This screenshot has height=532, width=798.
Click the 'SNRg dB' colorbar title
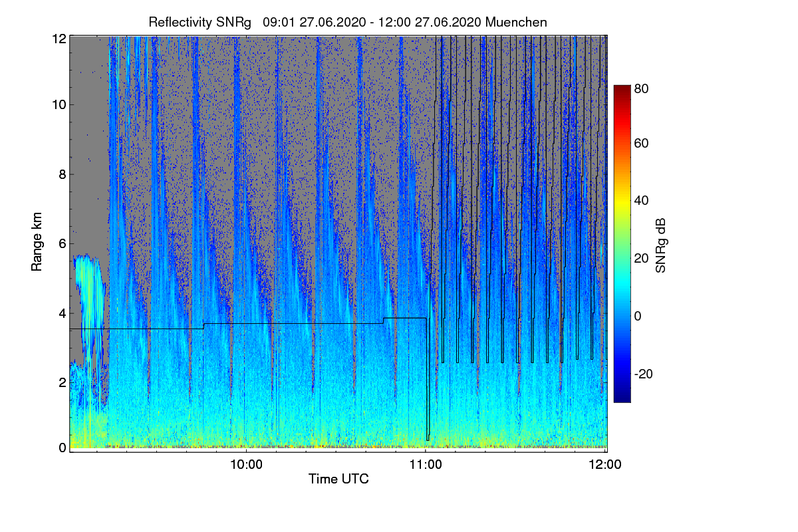coord(660,244)
